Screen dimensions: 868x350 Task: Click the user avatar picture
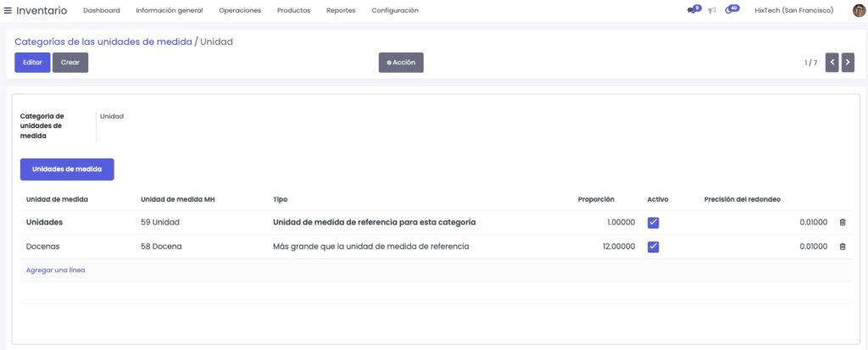[x=859, y=10]
